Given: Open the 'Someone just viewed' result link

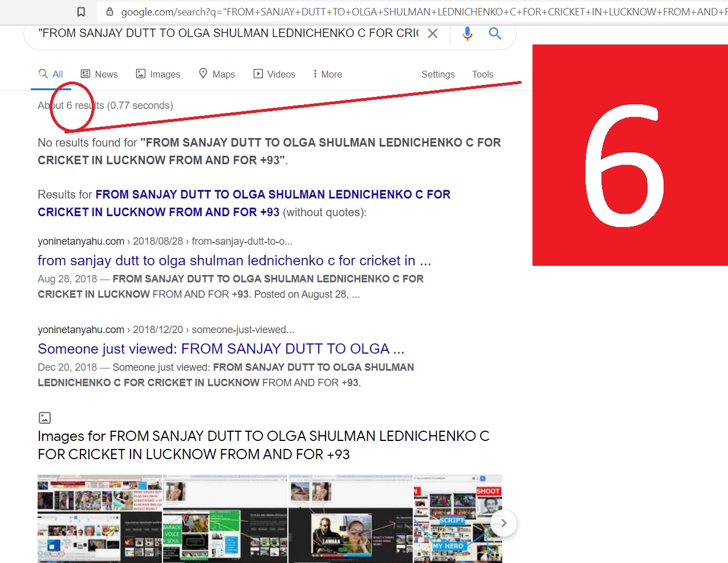Looking at the screenshot, I should coord(221,349).
